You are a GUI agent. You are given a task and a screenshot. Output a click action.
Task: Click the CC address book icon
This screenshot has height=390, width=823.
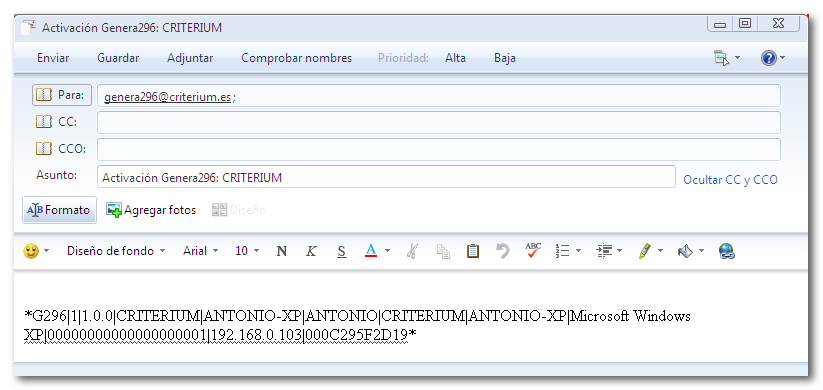[x=43, y=122]
